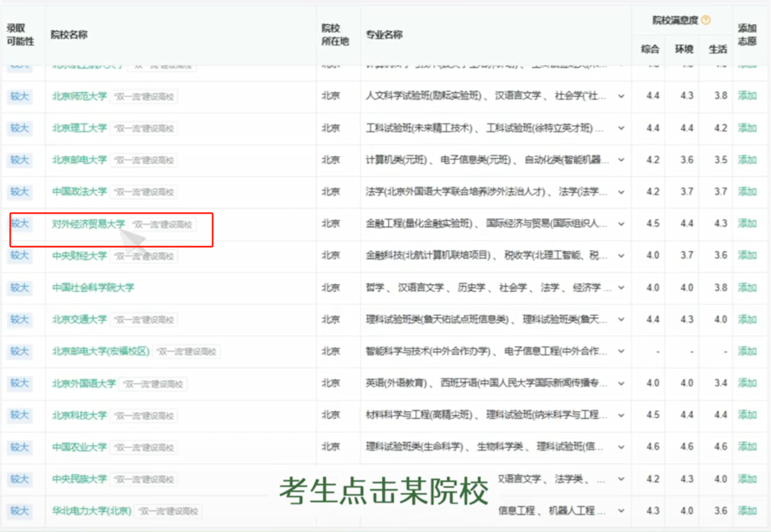Expand majors chevron in 华北电力大学(北京) row
771x532 pixels.
point(621,511)
